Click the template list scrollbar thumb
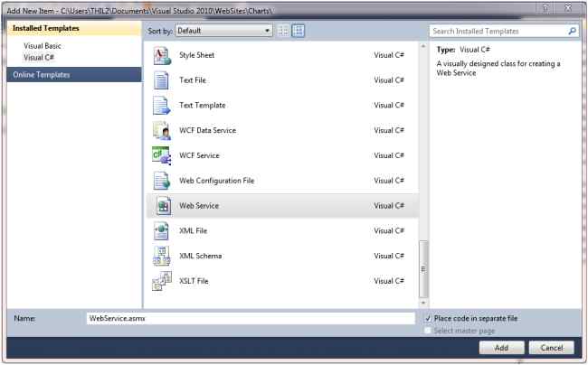This screenshot has height=365, width=588. click(423, 269)
